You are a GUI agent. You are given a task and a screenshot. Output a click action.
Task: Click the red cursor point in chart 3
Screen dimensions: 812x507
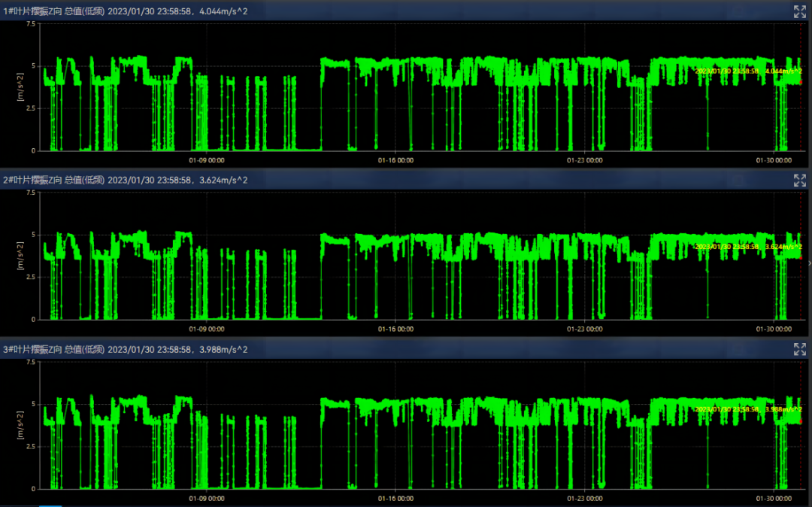tap(801, 421)
